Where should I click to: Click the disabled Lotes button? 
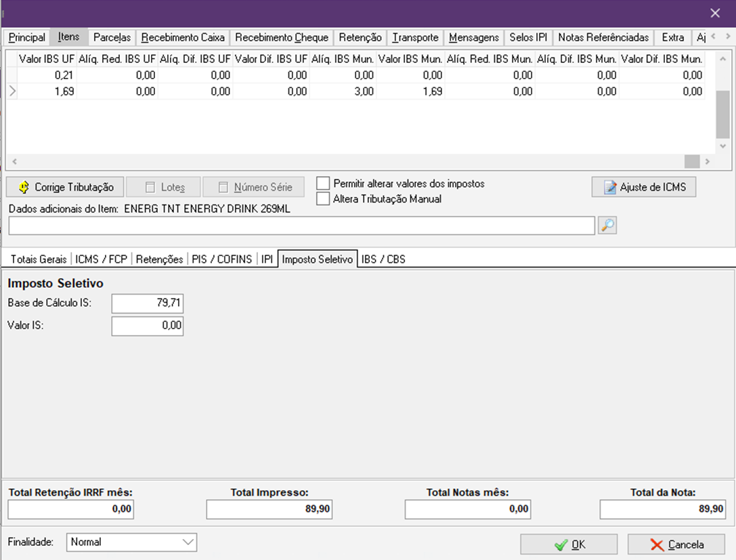click(164, 187)
